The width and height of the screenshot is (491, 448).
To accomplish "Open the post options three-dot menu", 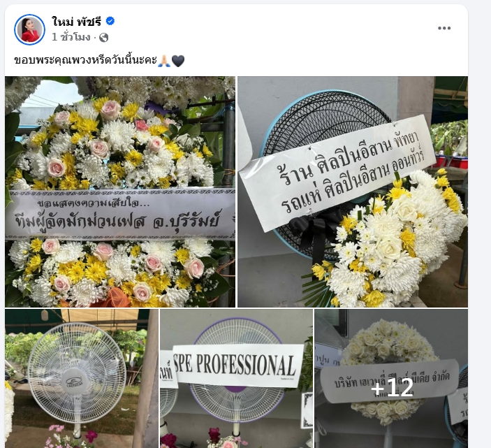I will click(x=444, y=28).
